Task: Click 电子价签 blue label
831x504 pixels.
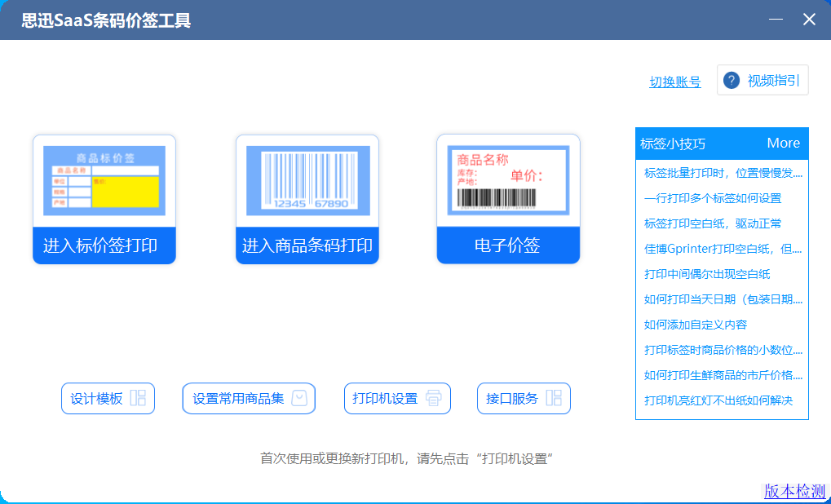Action: coord(508,245)
